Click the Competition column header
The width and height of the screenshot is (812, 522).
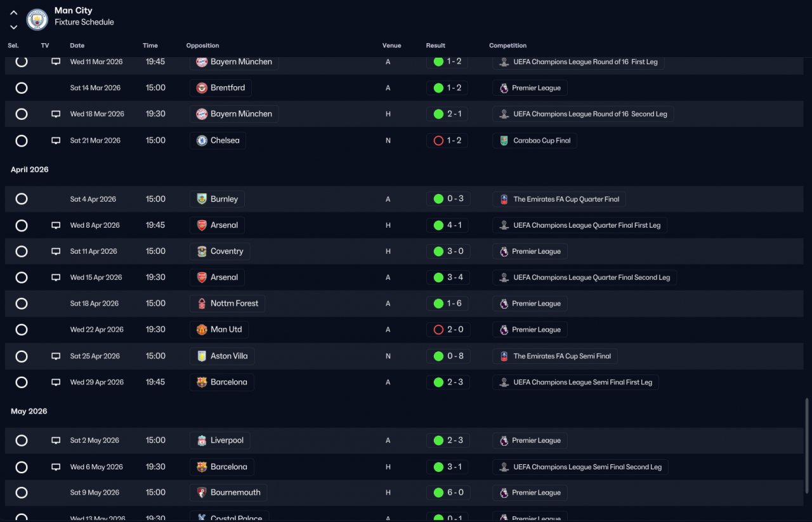click(507, 46)
